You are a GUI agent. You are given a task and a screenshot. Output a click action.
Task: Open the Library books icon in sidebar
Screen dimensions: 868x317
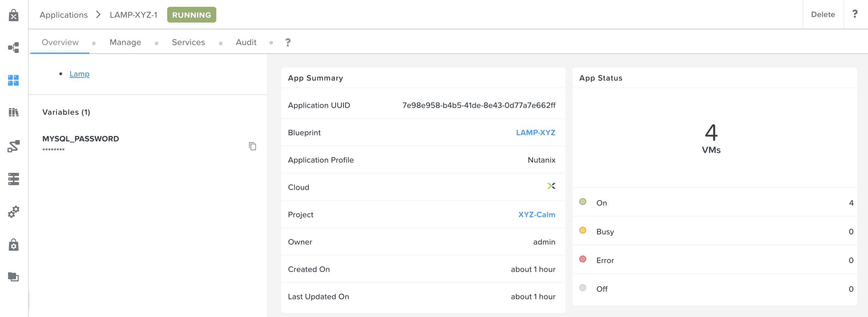(13, 112)
